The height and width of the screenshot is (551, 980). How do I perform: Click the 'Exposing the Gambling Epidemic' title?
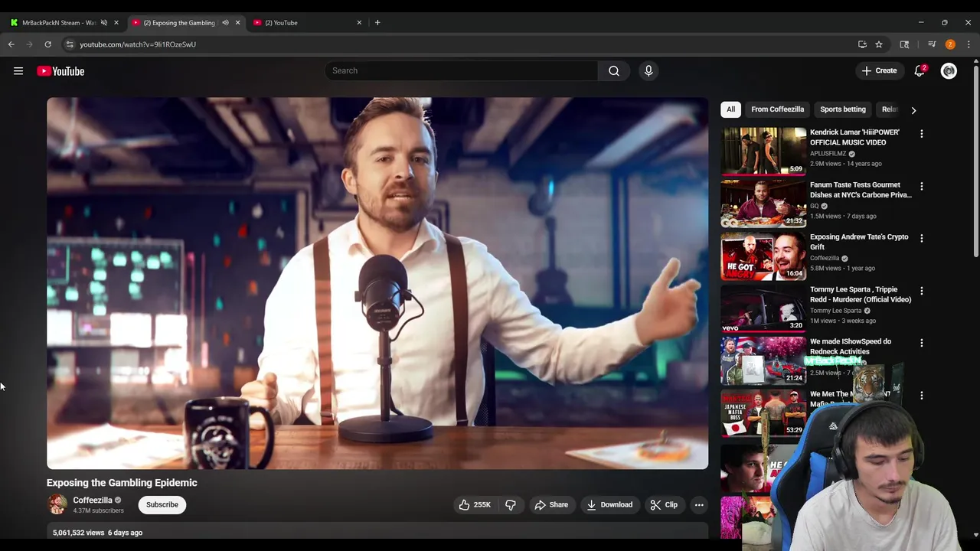coord(122,483)
